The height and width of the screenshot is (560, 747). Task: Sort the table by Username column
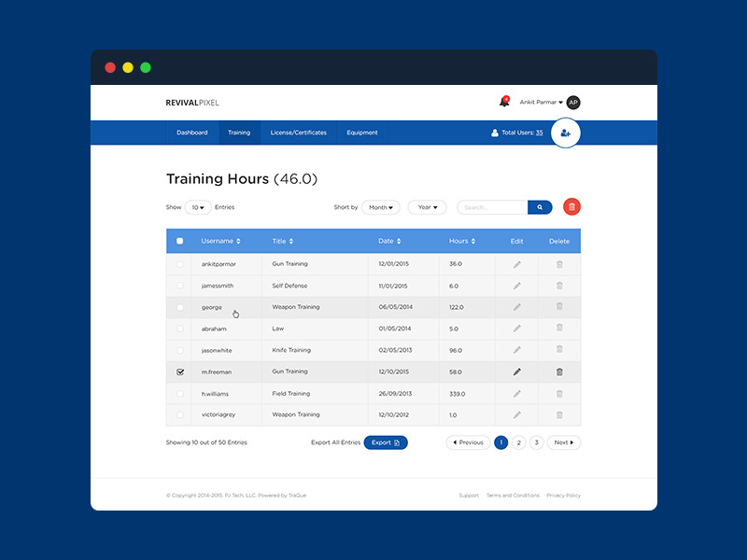(220, 241)
